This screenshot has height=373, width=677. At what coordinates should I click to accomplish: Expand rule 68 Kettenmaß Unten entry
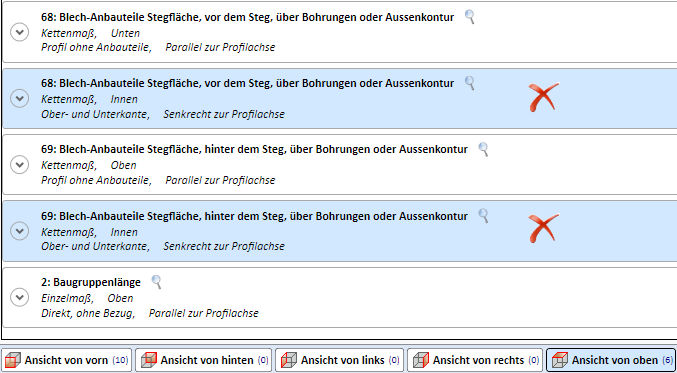coord(19,32)
